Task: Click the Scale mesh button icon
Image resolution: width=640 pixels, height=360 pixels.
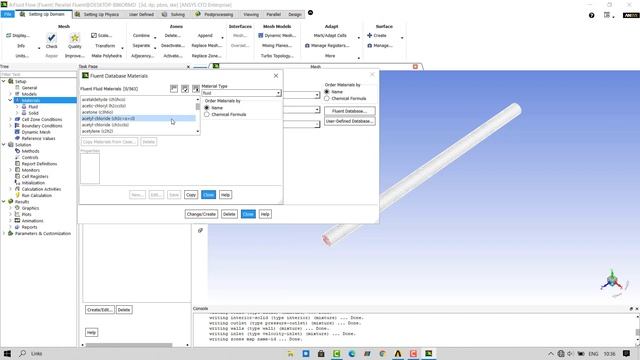Action: tap(94, 36)
